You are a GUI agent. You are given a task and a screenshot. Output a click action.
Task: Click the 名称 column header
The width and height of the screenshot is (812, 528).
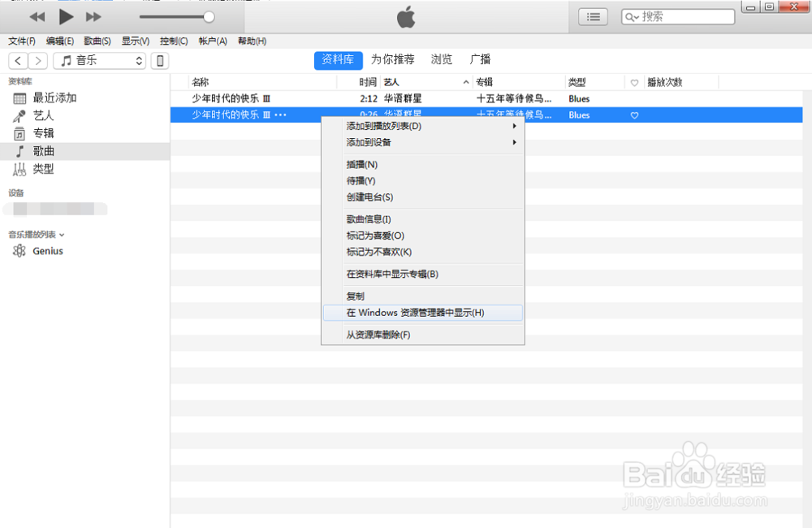pyautogui.click(x=262, y=82)
